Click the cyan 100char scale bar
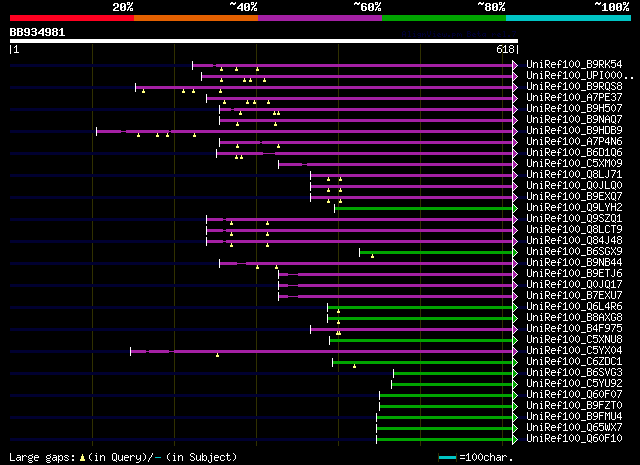 [x=447, y=458]
